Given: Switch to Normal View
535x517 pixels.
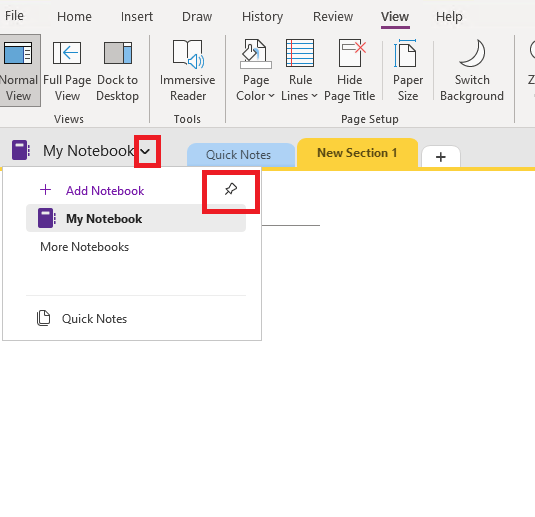Looking at the screenshot, I should point(19,70).
